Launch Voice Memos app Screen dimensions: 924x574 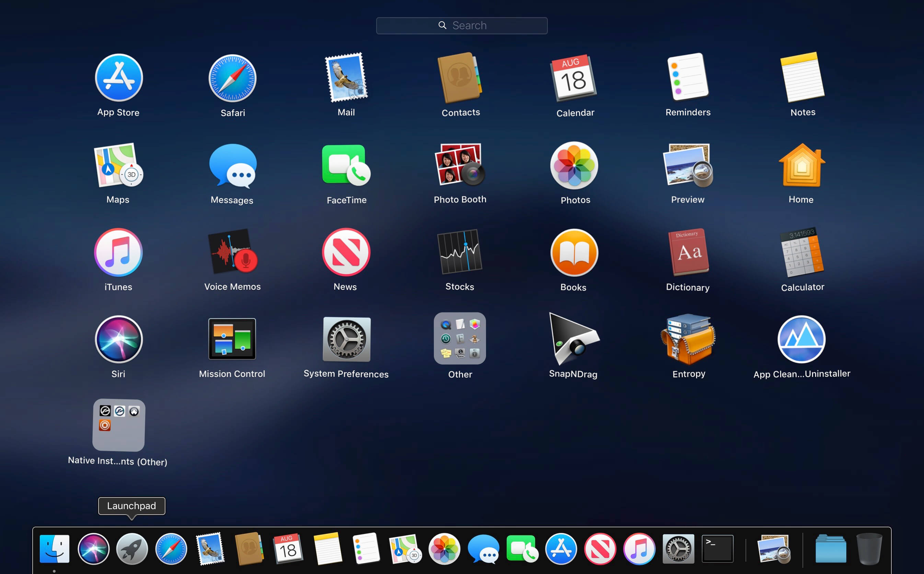tap(233, 251)
